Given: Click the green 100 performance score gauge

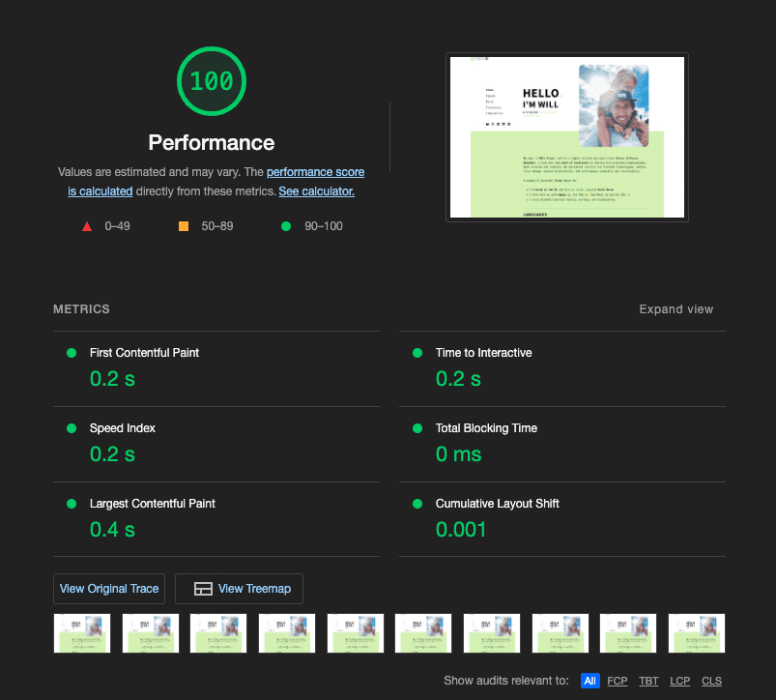Looking at the screenshot, I should (x=211, y=81).
